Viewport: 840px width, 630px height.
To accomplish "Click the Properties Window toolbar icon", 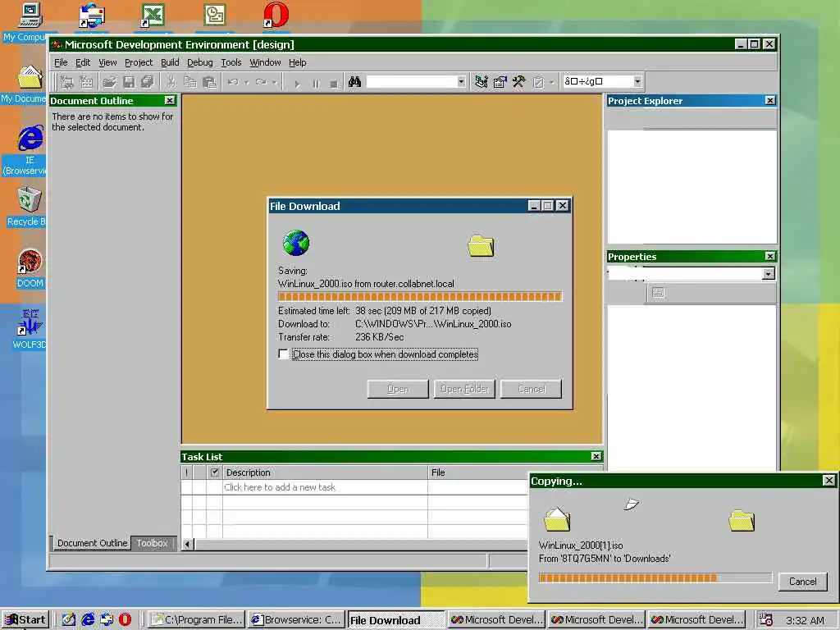I will coord(500,82).
